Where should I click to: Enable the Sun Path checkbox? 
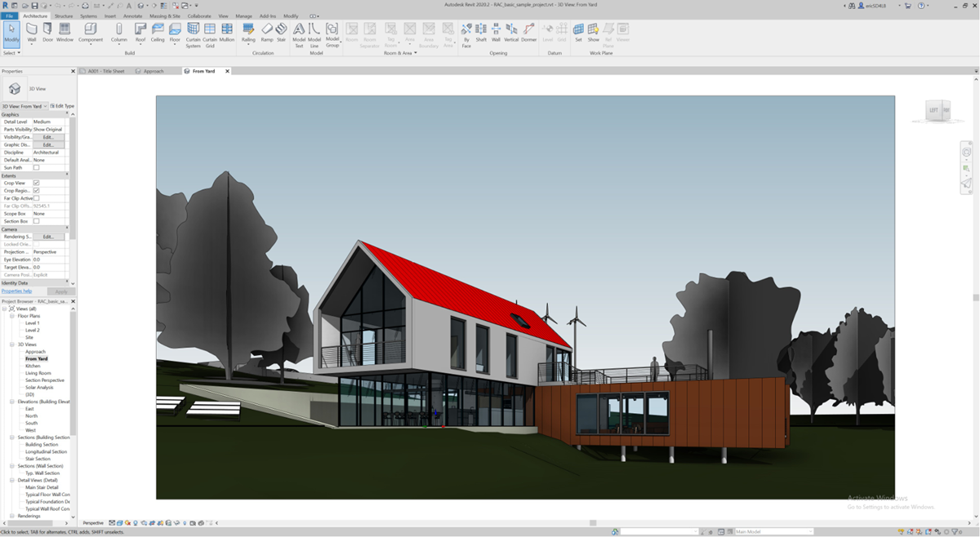point(38,168)
